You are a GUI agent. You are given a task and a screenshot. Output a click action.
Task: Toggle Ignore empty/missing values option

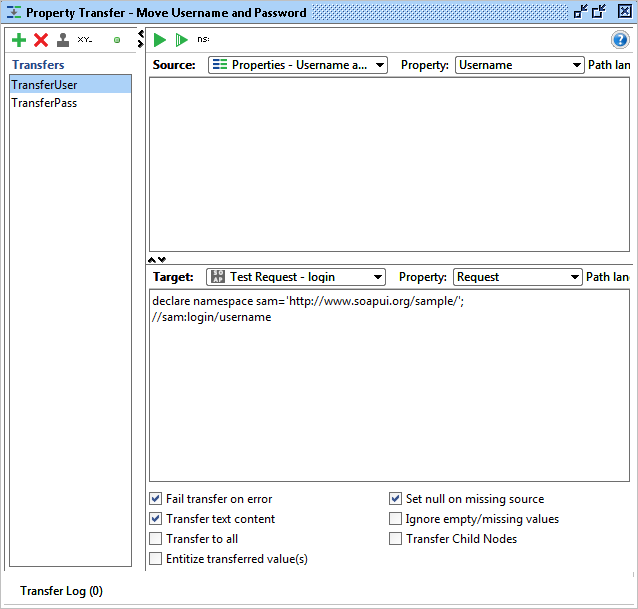[x=395, y=519]
